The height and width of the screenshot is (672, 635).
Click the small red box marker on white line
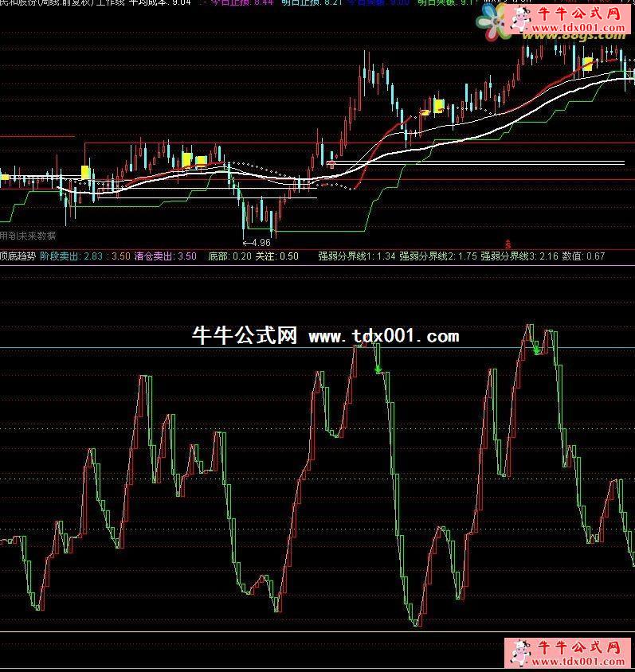pos(331,163)
